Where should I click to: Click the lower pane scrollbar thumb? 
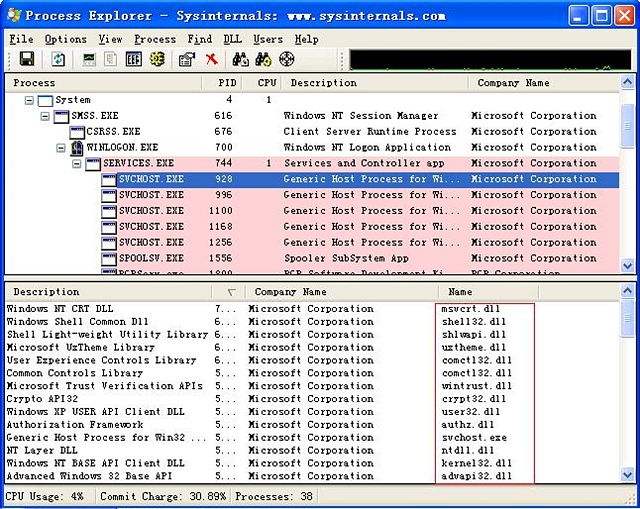pos(627,318)
